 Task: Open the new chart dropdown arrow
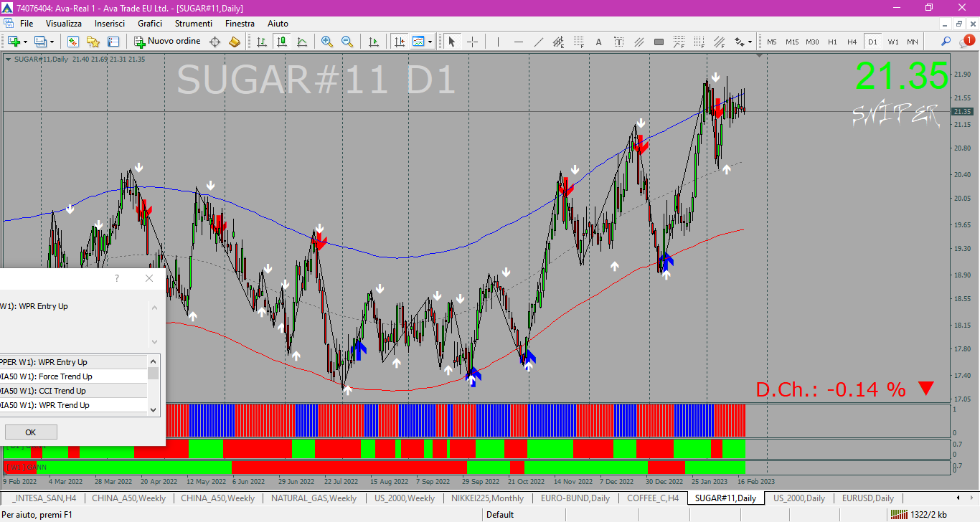pos(25,42)
